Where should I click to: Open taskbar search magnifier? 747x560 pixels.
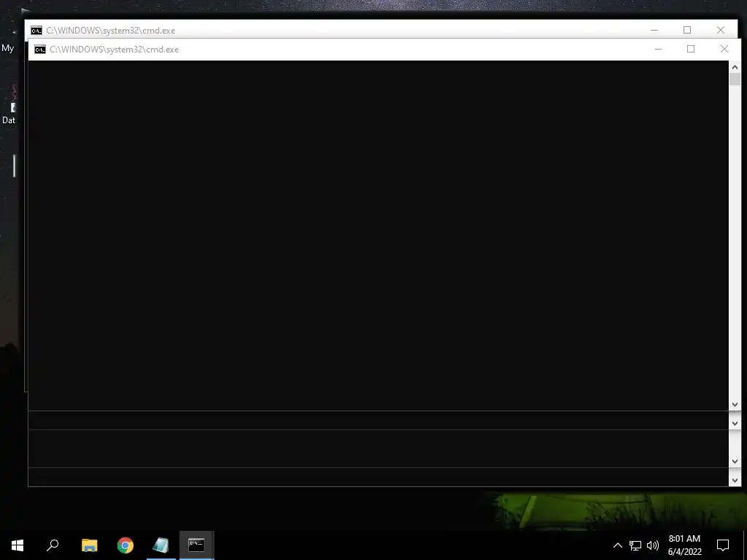tap(53, 545)
